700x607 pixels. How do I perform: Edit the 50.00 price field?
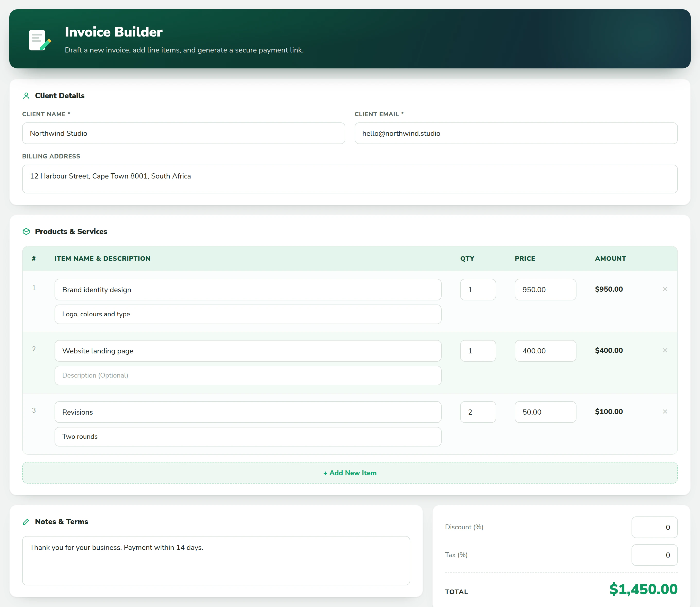(x=545, y=412)
